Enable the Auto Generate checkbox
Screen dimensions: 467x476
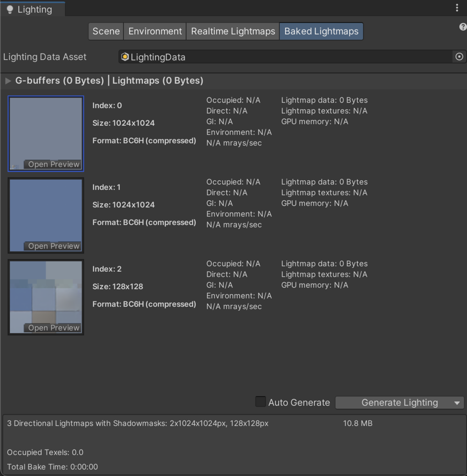pos(260,402)
